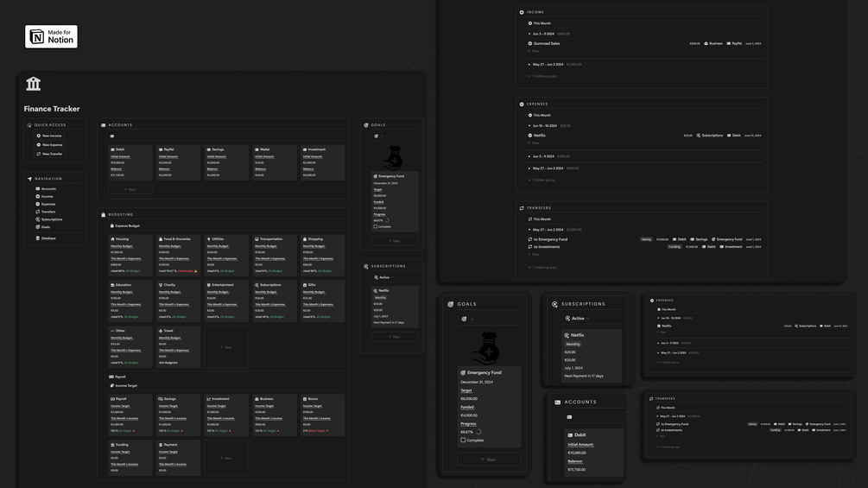Click the New Expense button
The width and height of the screenshot is (868, 488).
coord(49,145)
